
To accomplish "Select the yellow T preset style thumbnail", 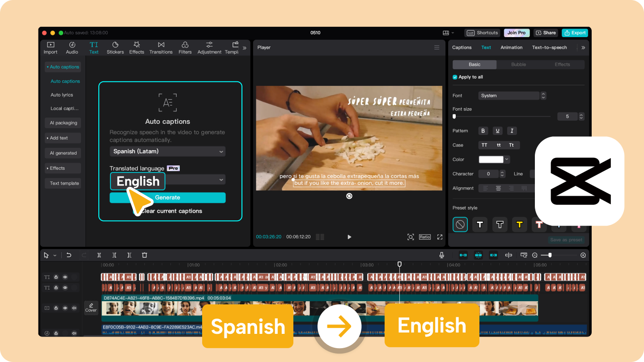I will [x=519, y=224].
